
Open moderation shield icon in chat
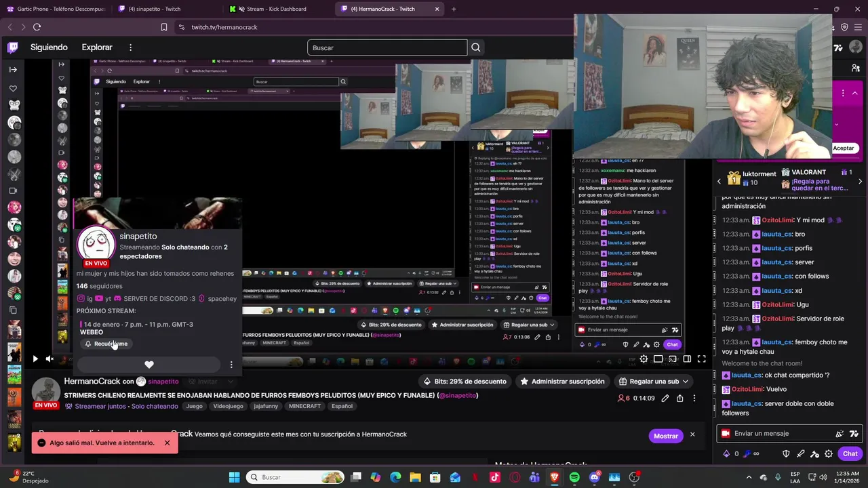(x=786, y=453)
